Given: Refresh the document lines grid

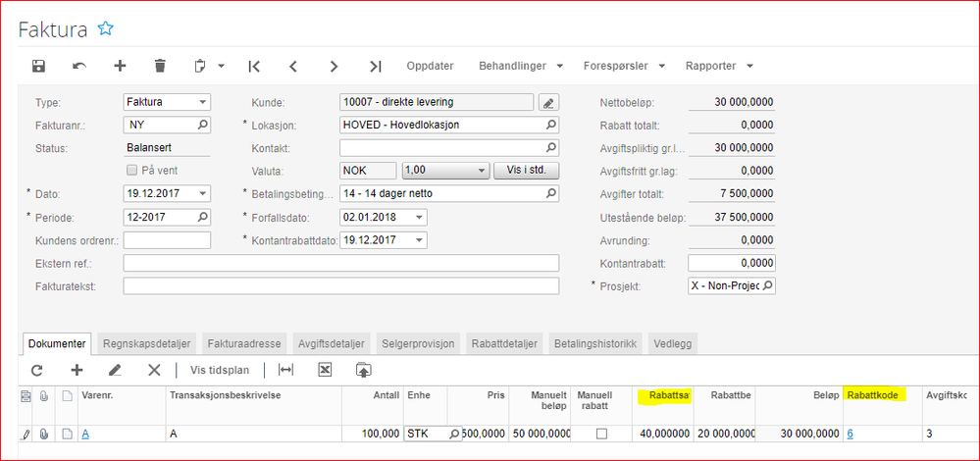Looking at the screenshot, I should pyautogui.click(x=37, y=370).
